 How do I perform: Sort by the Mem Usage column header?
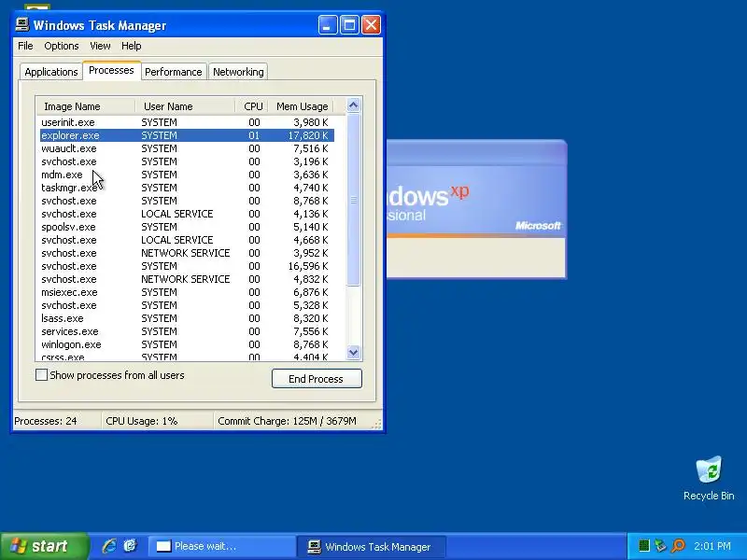click(301, 106)
